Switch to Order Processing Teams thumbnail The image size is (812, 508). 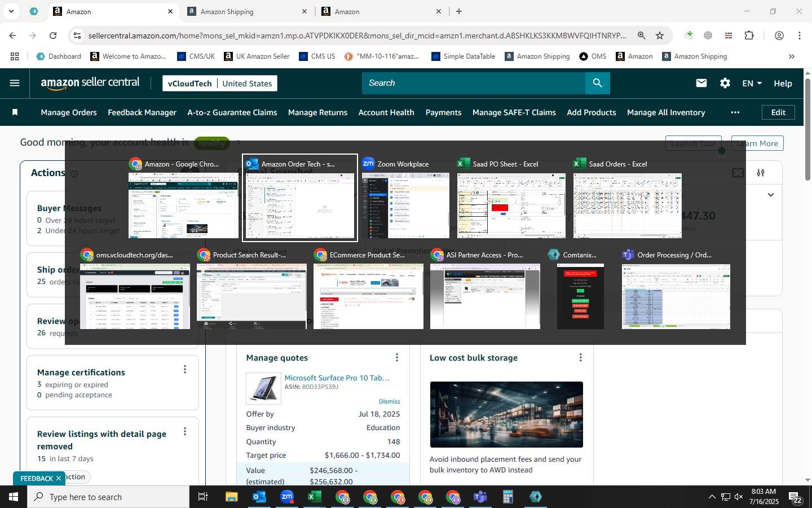tap(676, 289)
